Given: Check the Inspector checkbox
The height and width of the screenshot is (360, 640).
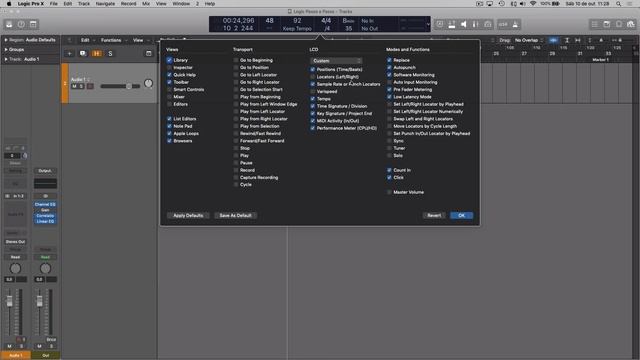Looking at the screenshot, I should (169, 67).
